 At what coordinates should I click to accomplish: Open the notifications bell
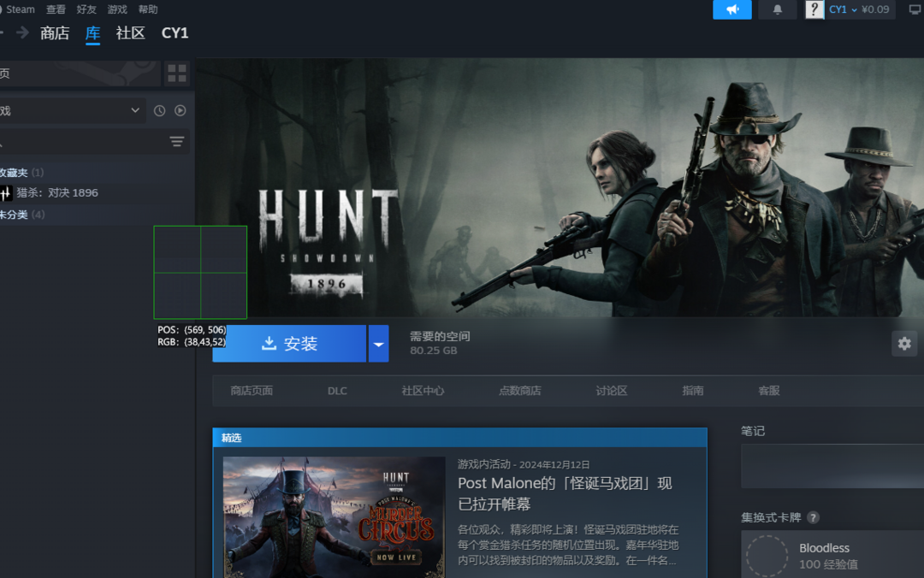tap(778, 9)
